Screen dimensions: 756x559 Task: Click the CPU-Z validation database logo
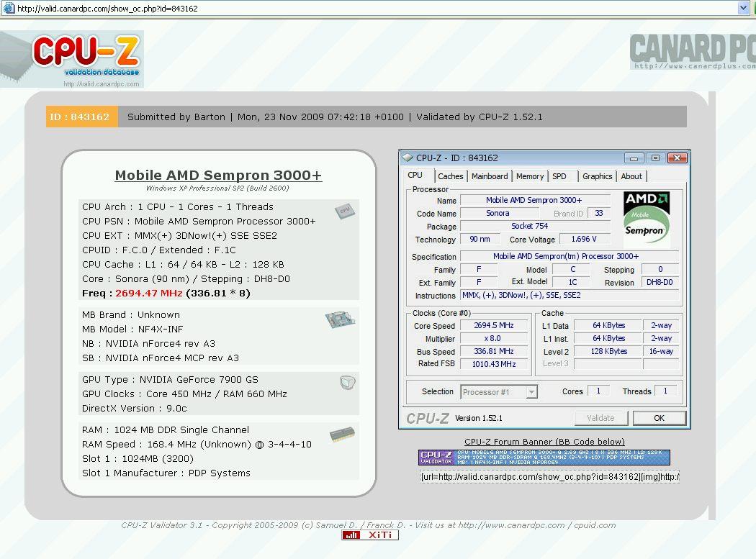coord(72,59)
